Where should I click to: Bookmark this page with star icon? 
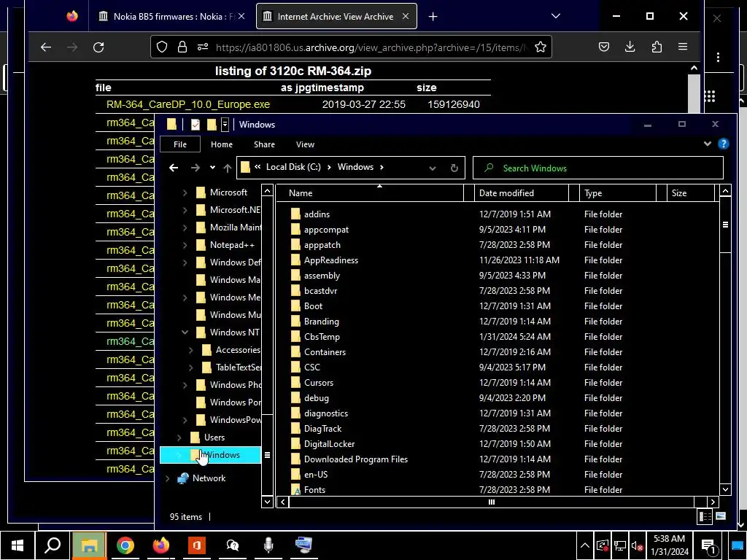(x=541, y=47)
